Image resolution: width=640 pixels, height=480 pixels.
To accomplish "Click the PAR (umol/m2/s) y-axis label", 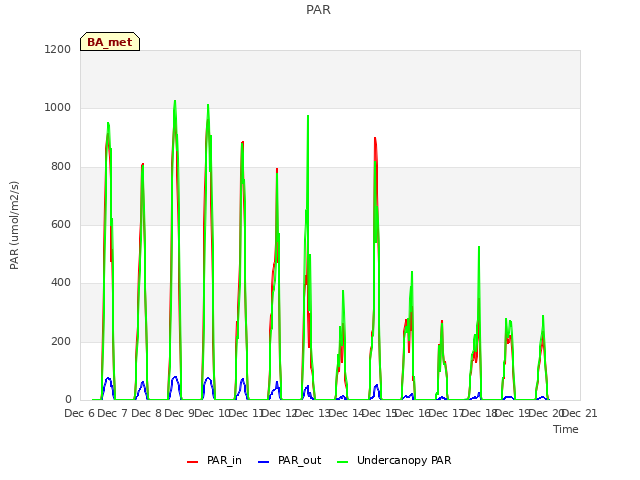I will 14,225.
